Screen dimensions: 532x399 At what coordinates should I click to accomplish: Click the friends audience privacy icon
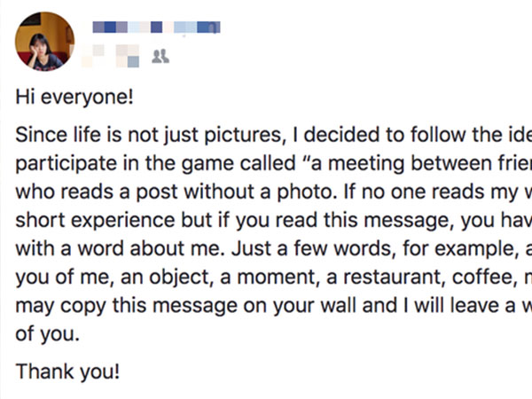coord(160,57)
